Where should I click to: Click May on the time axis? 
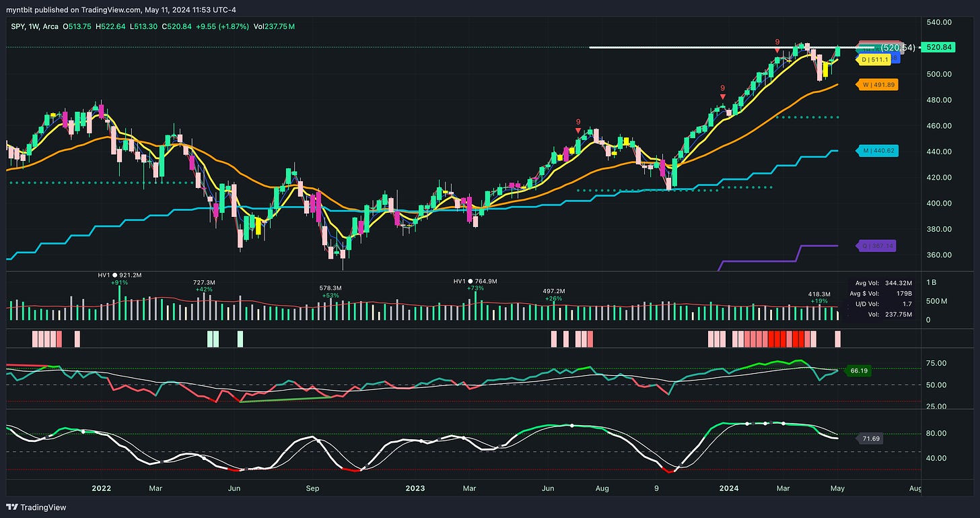point(838,487)
